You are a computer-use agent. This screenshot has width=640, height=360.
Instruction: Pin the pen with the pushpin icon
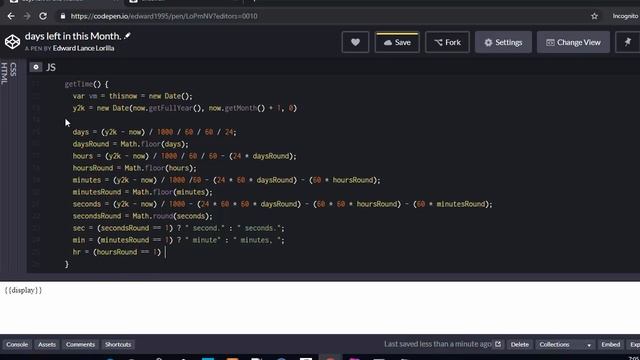[x=627, y=42]
